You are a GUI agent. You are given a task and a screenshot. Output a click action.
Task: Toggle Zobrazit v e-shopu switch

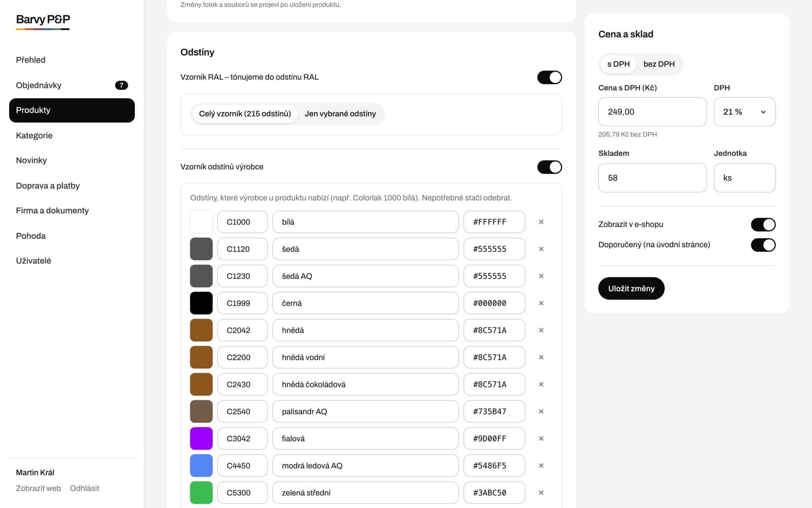[763, 225]
